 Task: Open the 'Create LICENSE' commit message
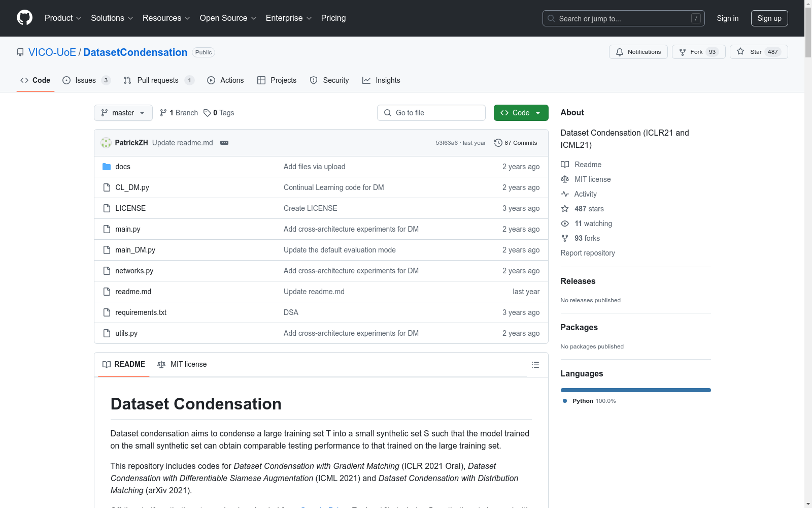tap(311, 208)
